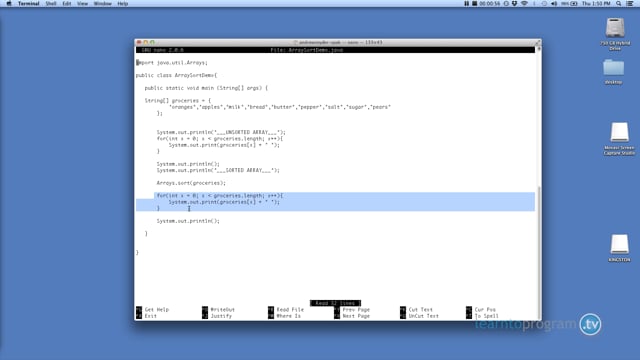Click the pause recording icon in menu bar
The width and height of the screenshot is (640, 360).
[466, 4]
